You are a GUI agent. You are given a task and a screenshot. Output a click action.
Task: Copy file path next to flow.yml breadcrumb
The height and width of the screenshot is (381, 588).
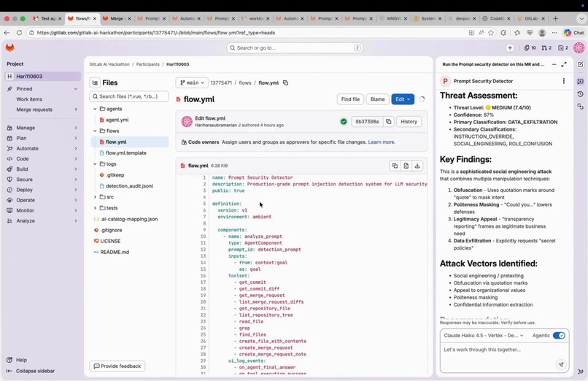click(285, 82)
